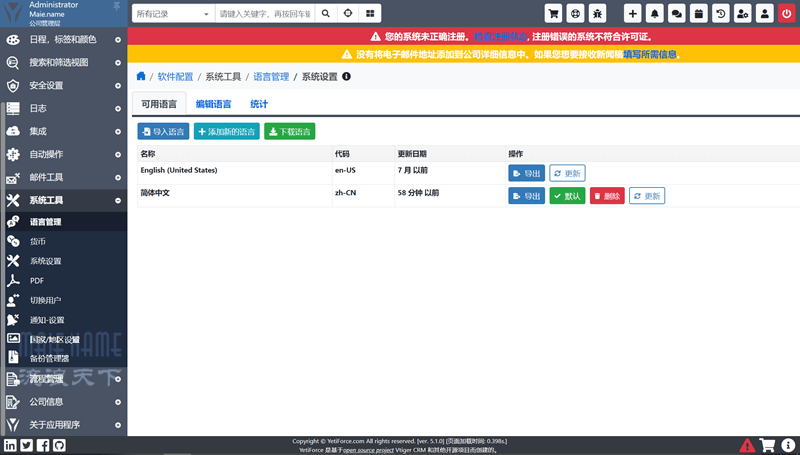800x455 pixels.
Task: Click 下载语言 button
Action: pos(290,132)
